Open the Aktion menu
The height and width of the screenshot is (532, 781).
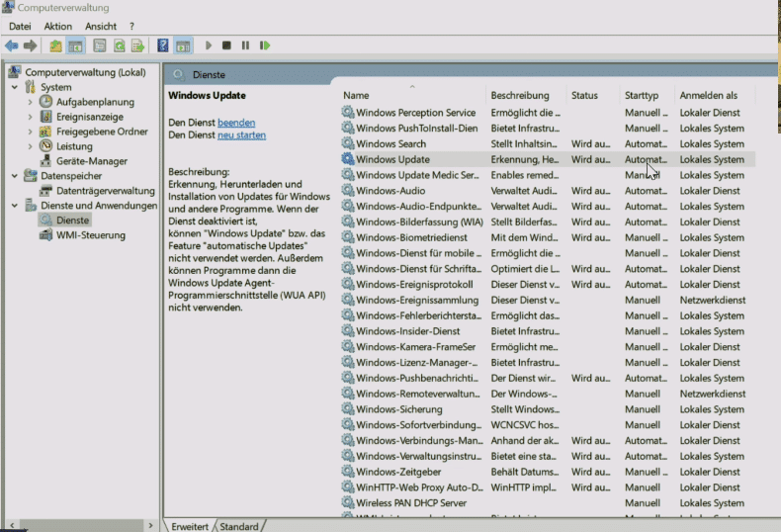[57, 27]
